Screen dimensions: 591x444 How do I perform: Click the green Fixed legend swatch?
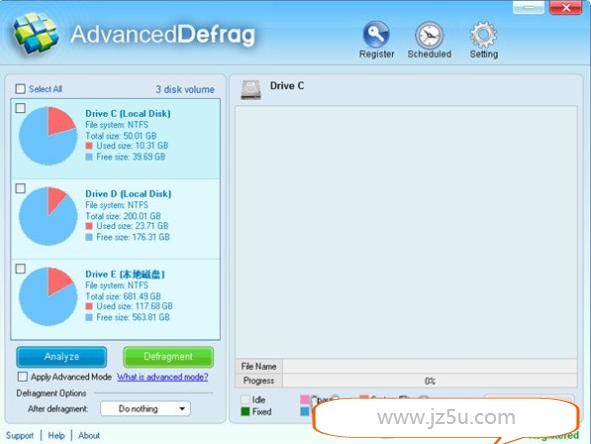[x=245, y=412]
